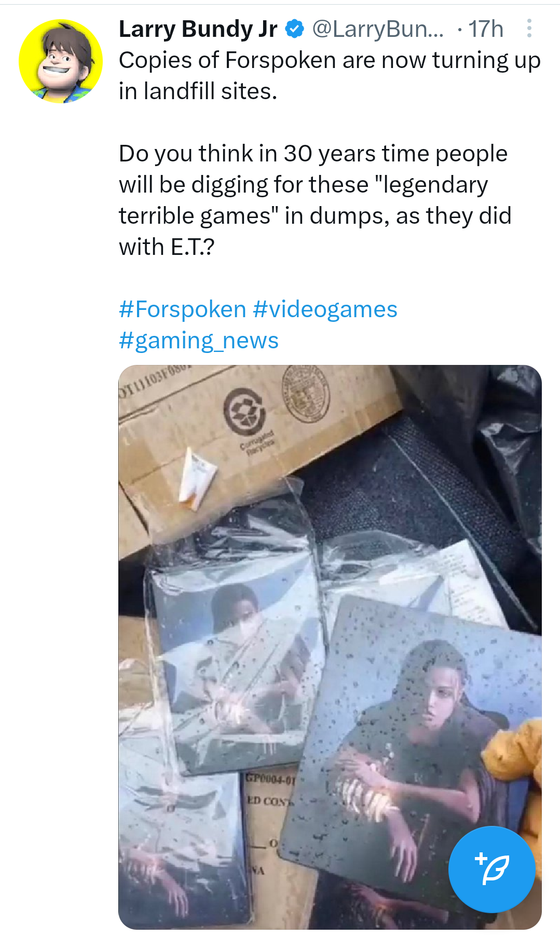The width and height of the screenshot is (560, 937).
Task: Click the recycling symbol on the cardboard box
Action: coord(244,411)
